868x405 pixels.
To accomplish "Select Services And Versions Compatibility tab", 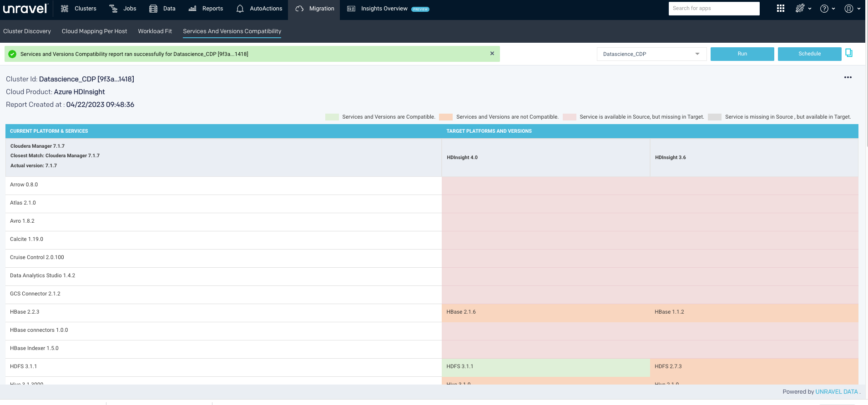I will click(232, 31).
